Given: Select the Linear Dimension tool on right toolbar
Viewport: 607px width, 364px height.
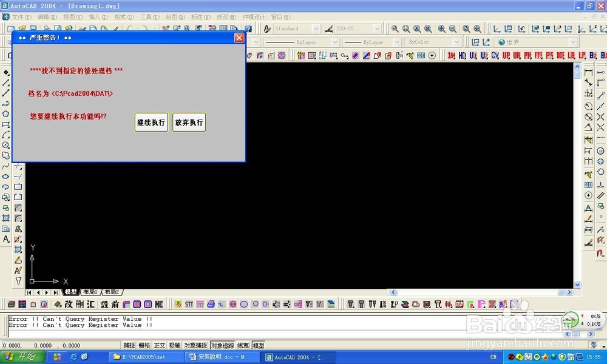Looking at the screenshot, I should pyautogui.click(x=588, y=72).
